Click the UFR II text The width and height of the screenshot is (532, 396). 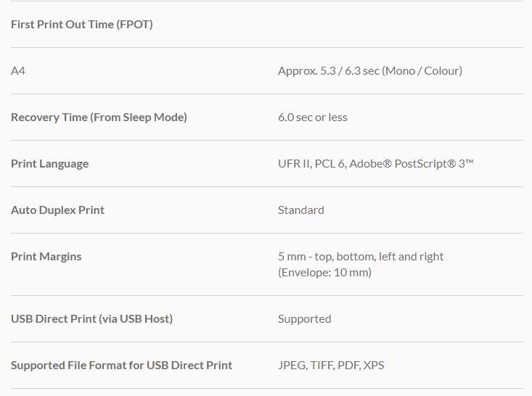coord(294,164)
